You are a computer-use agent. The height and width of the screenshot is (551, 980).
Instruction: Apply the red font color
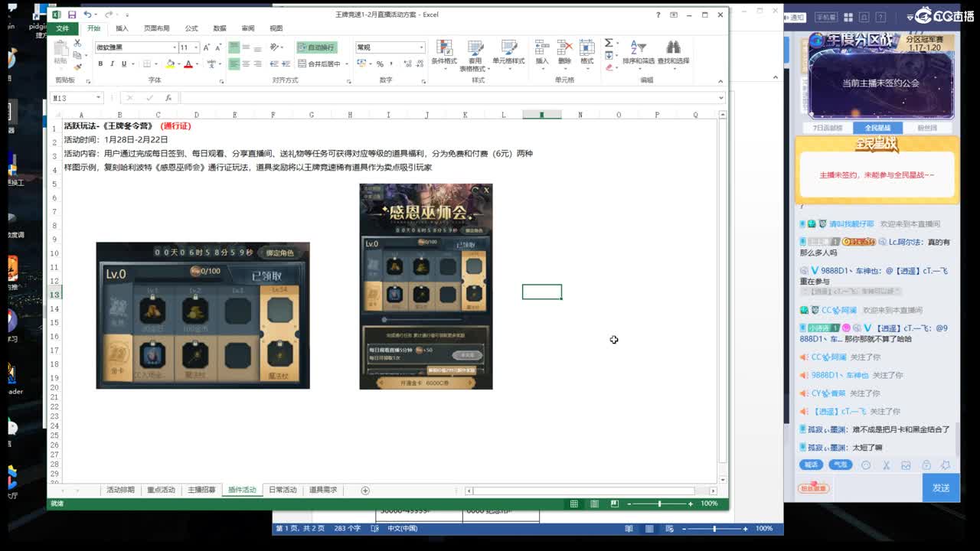tap(188, 64)
